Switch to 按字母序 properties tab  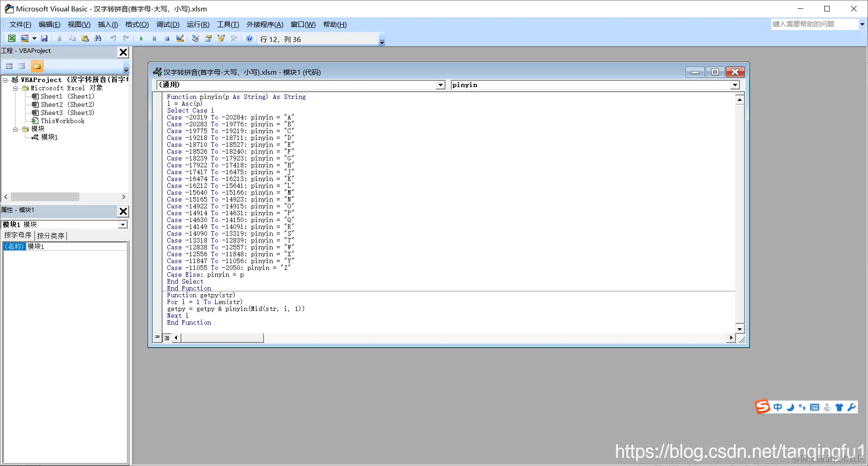[x=18, y=235]
